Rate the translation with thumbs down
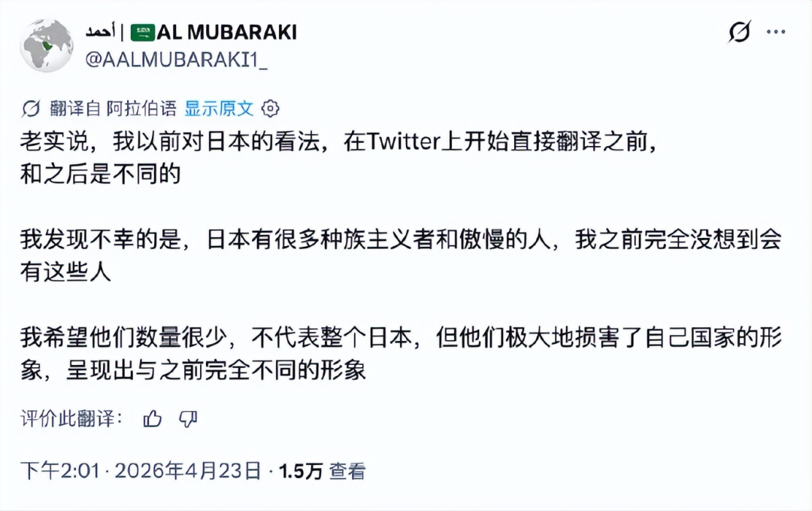Image resolution: width=812 pixels, height=511 pixels. (x=188, y=419)
